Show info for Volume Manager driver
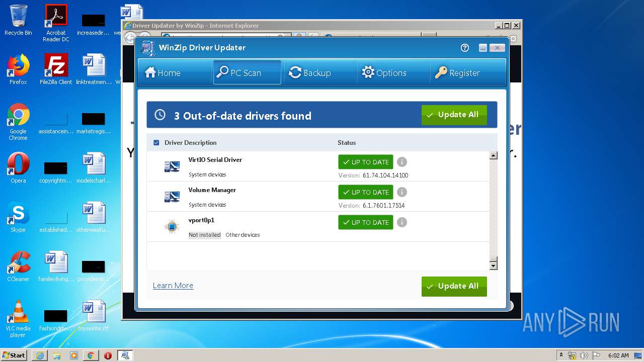The height and width of the screenshot is (362, 644). click(402, 192)
